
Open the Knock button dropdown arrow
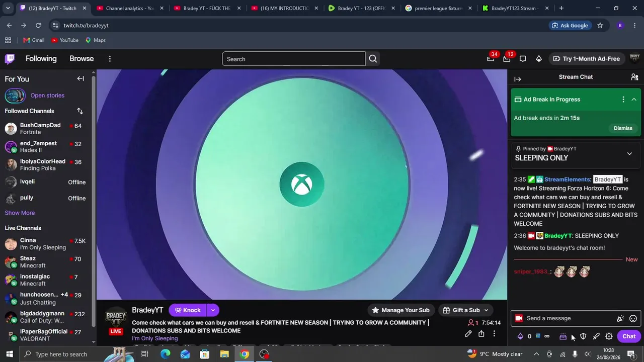(x=213, y=310)
